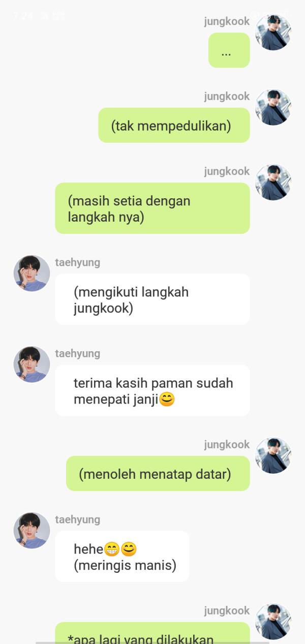This screenshot has width=305, height=644.
Task: Tap the "terima kasih paman sudah menepati janji" message
Action: point(152,390)
